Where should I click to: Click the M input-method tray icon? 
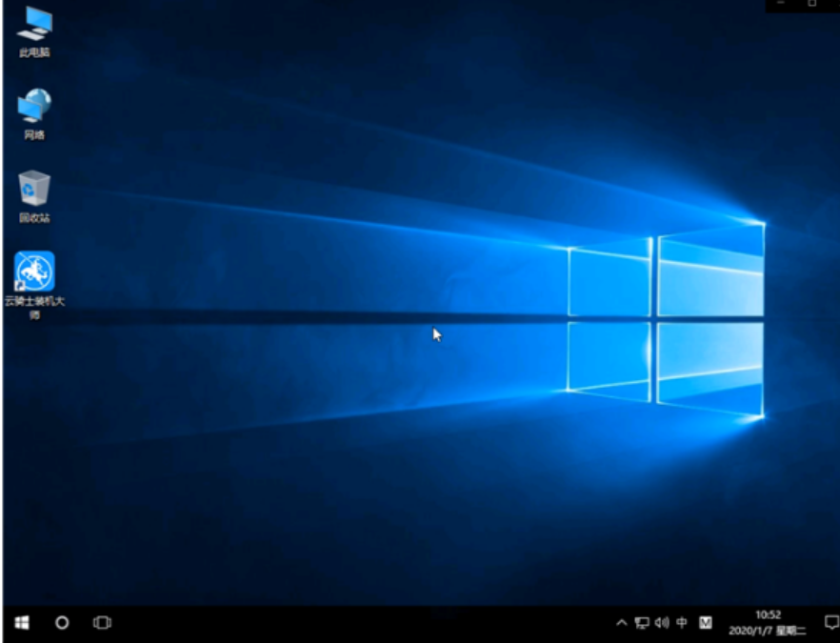coord(705,622)
